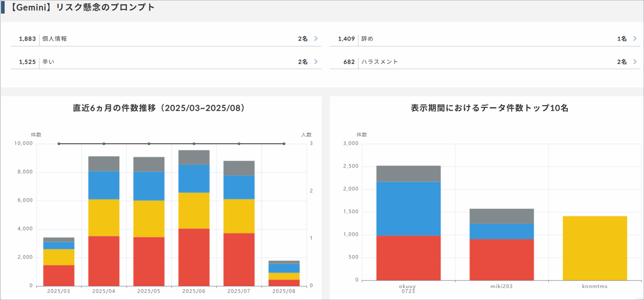Click the 2025/06 x-axis month label
The width and height of the screenshot is (644, 300).
[194, 291]
